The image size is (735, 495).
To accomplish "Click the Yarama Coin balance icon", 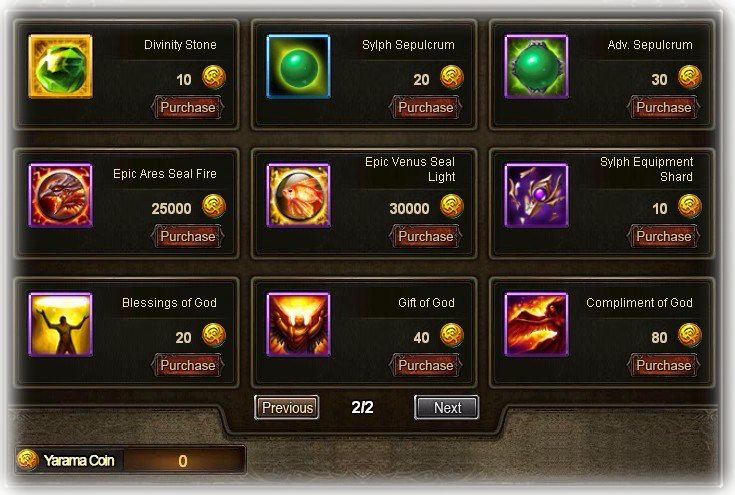I will [x=28, y=459].
